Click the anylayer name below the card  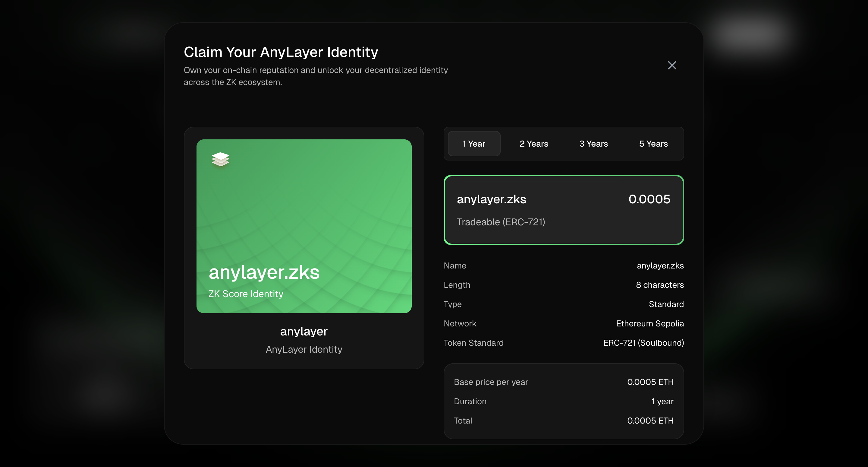coord(303,331)
